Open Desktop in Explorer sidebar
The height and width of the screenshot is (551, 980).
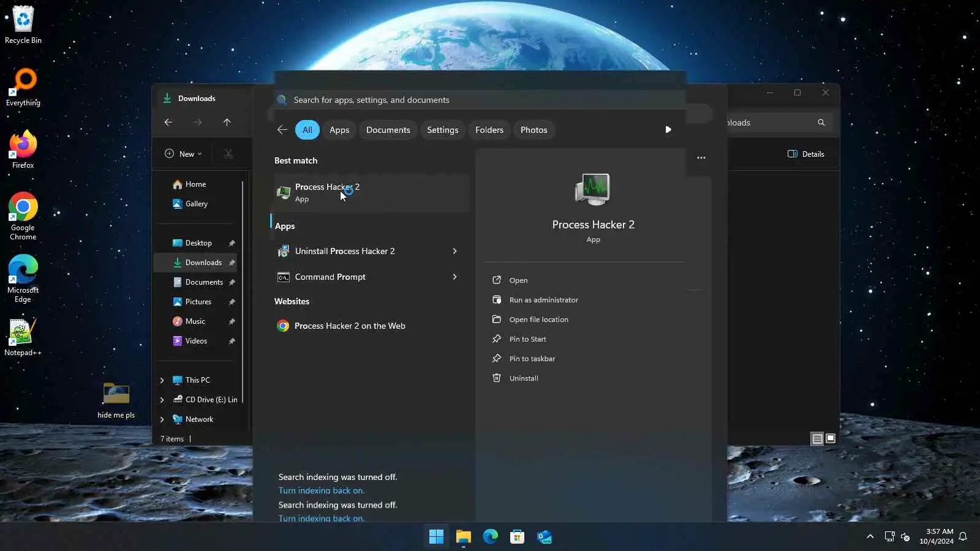pyautogui.click(x=198, y=243)
